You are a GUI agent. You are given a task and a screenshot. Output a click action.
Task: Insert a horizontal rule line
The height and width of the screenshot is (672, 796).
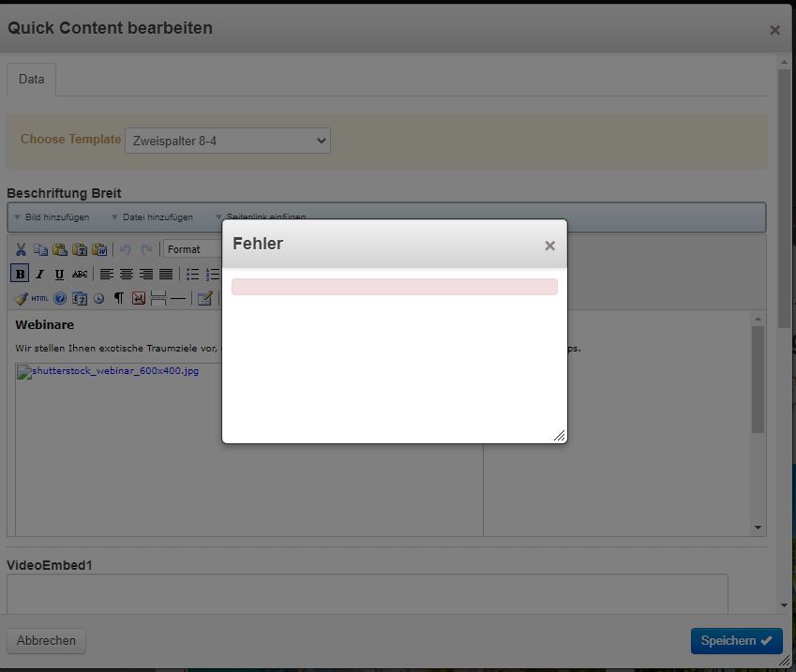point(178,299)
